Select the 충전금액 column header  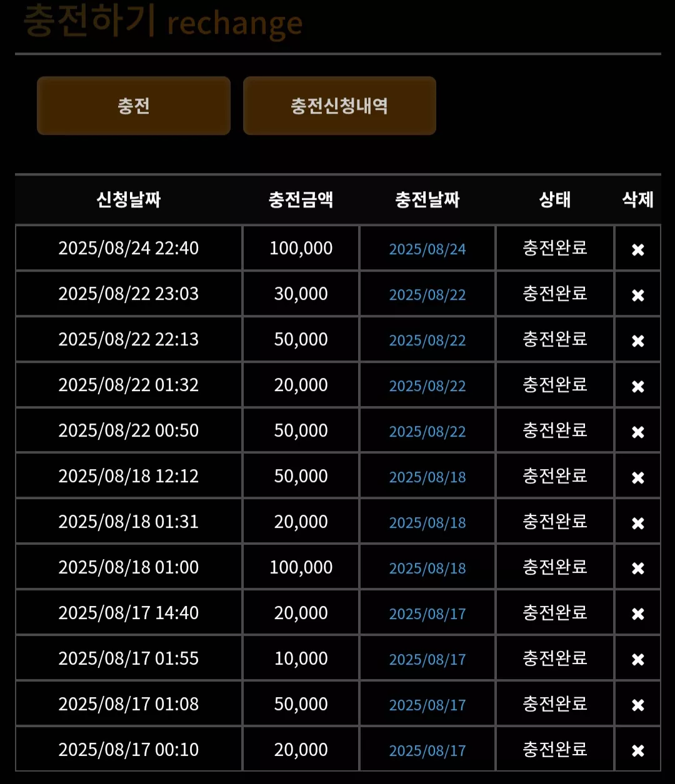coord(301,200)
